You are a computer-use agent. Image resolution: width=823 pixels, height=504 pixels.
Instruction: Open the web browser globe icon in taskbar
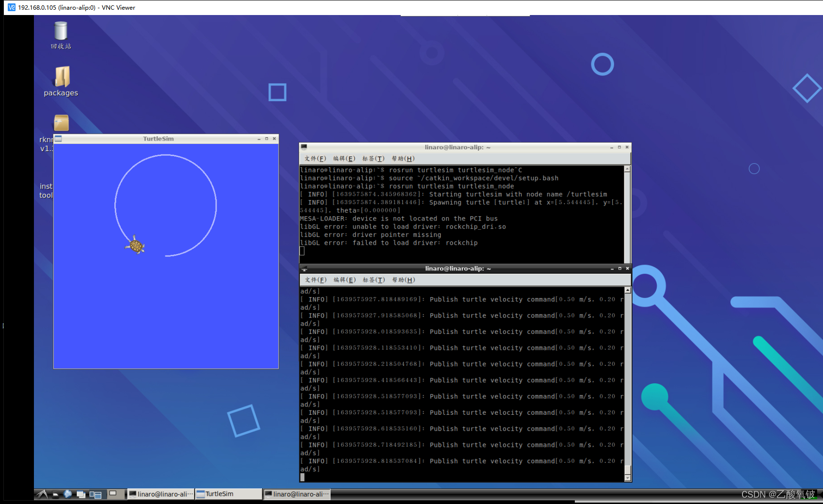coord(68,494)
